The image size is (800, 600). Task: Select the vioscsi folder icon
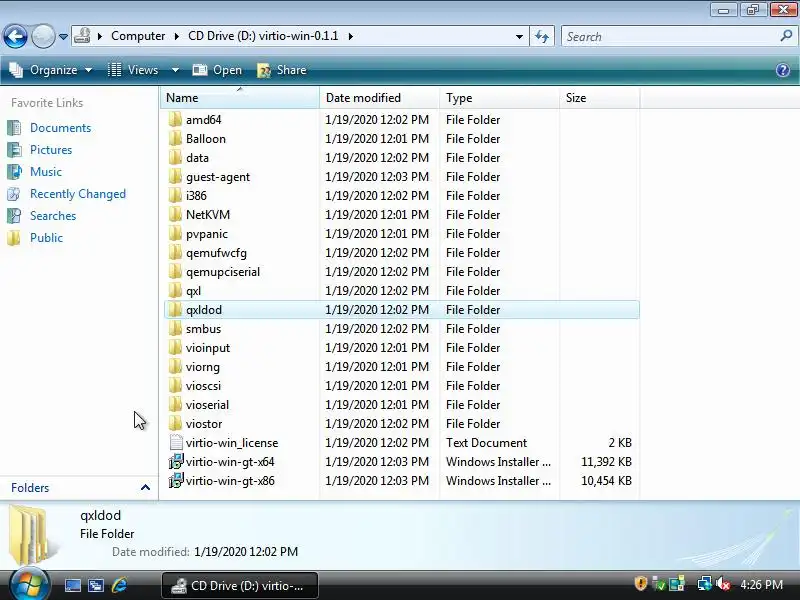(175, 386)
